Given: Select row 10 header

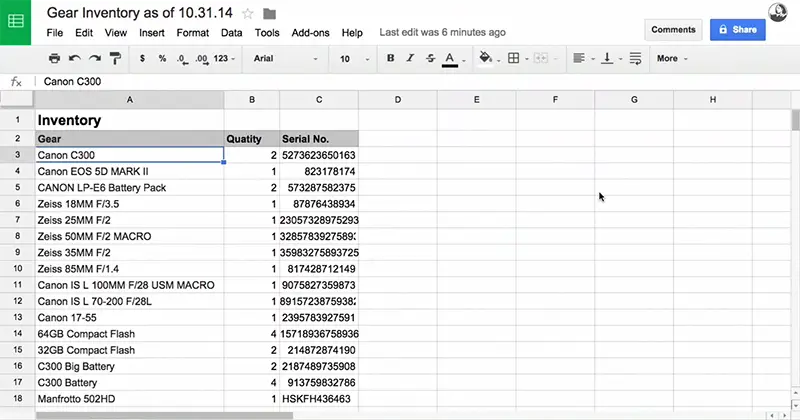Looking at the screenshot, I should [x=17, y=268].
